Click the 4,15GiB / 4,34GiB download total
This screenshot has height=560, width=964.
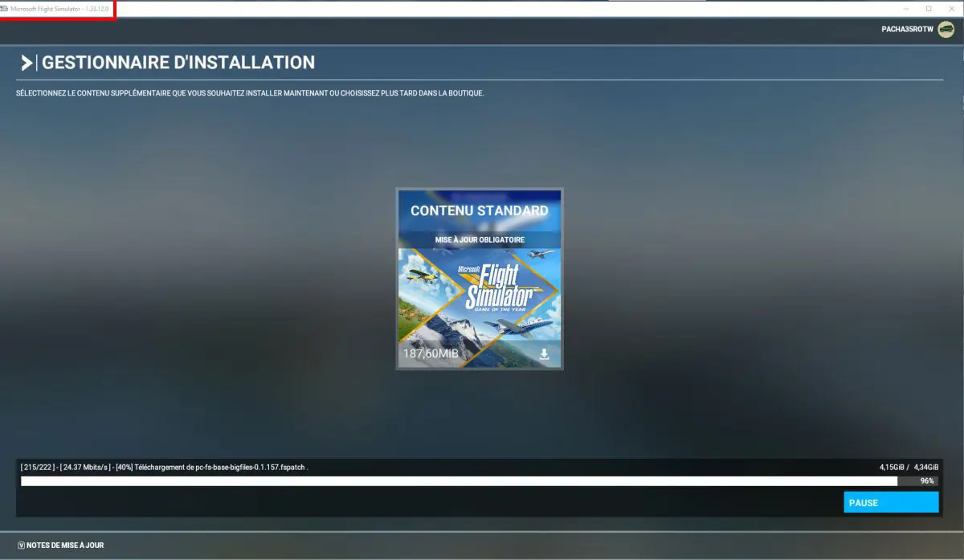(x=909, y=467)
